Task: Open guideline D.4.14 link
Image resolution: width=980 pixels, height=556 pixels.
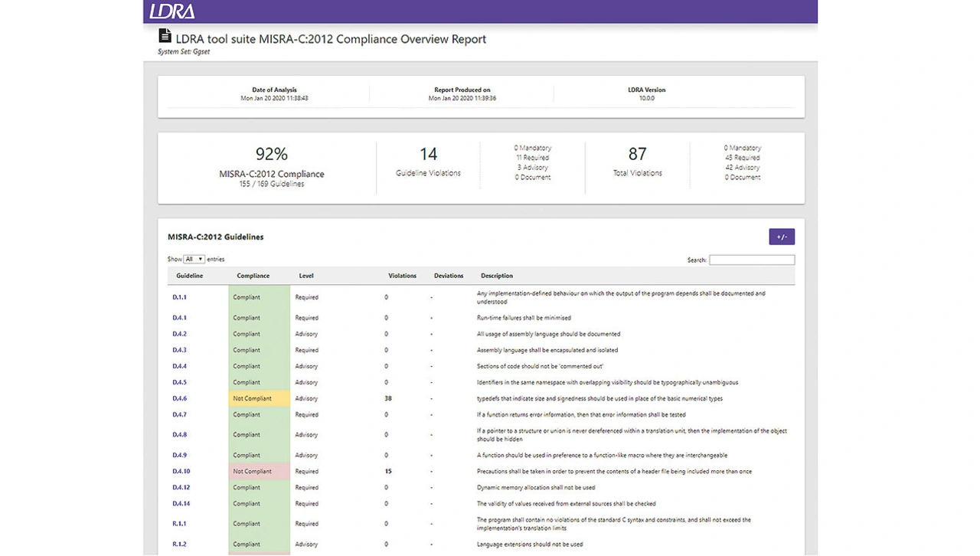Action: [181, 503]
